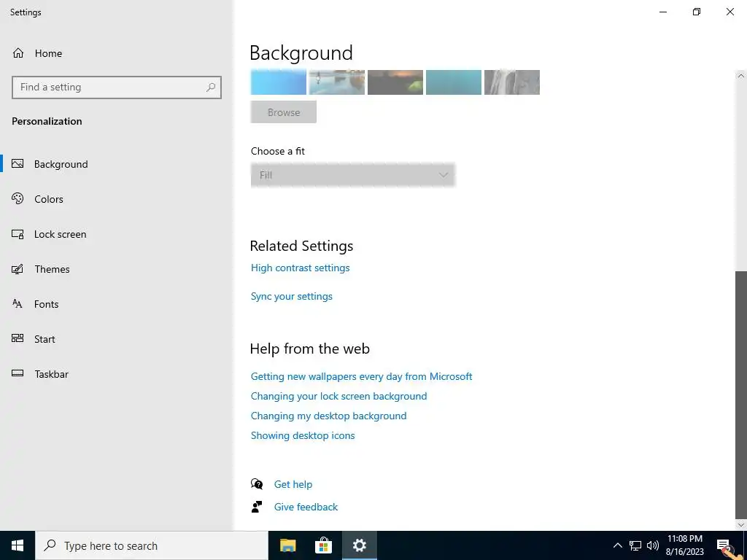The width and height of the screenshot is (747, 560).
Task: Open the Colors settings page
Action: pyautogui.click(x=49, y=199)
